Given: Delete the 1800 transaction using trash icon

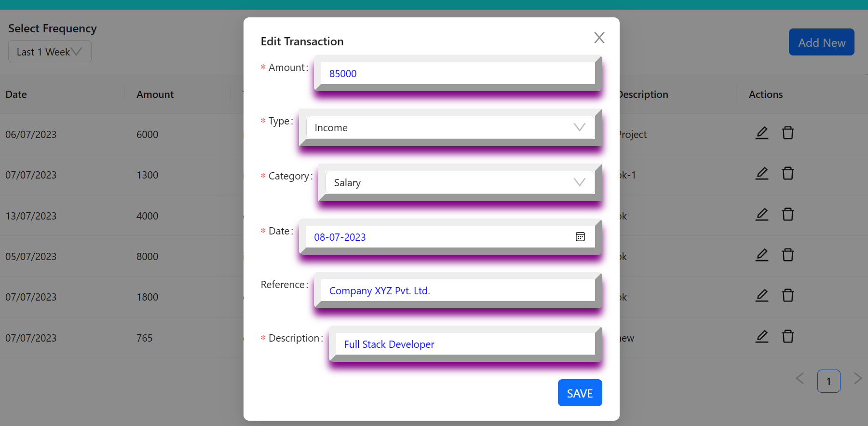Looking at the screenshot, I should 788,295.
